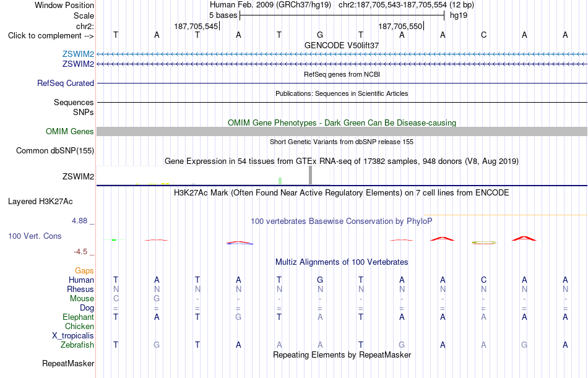
Task: Click the '100 Vert. Cons' label
Action: [x=35, y=236]
